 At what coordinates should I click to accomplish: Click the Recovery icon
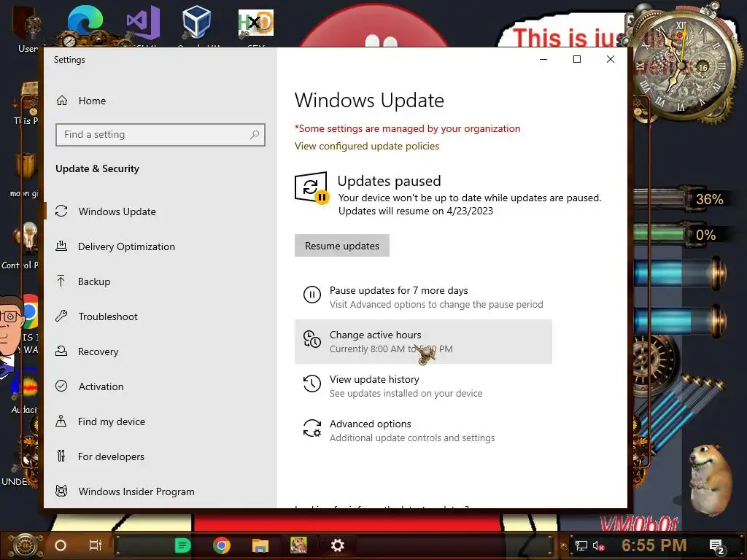[x=61, y=351]
